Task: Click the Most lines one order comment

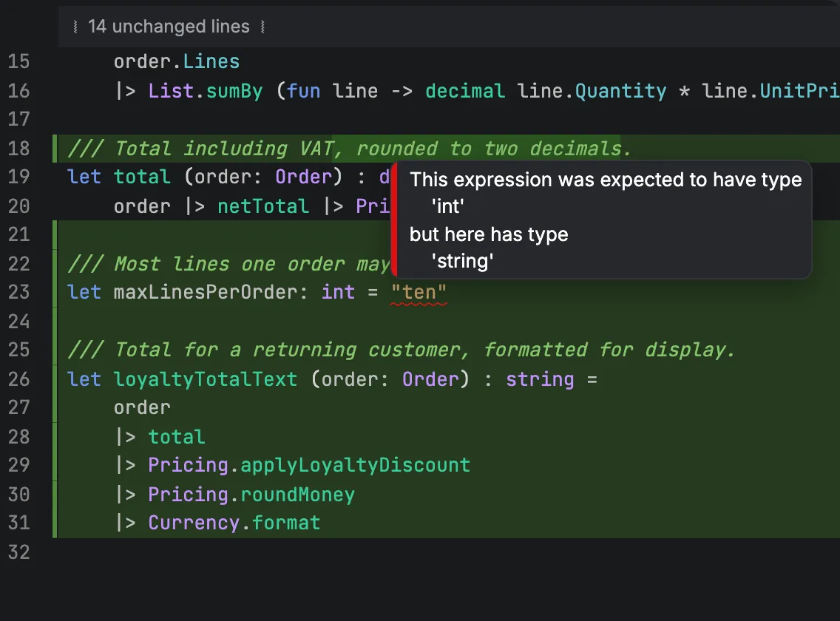Action: 228,264
